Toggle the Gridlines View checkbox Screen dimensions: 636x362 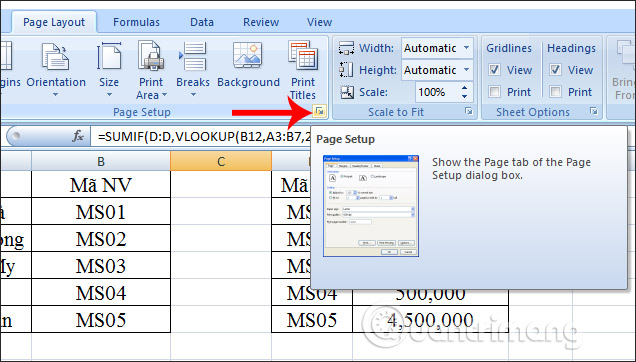click(x=494, y=70)
